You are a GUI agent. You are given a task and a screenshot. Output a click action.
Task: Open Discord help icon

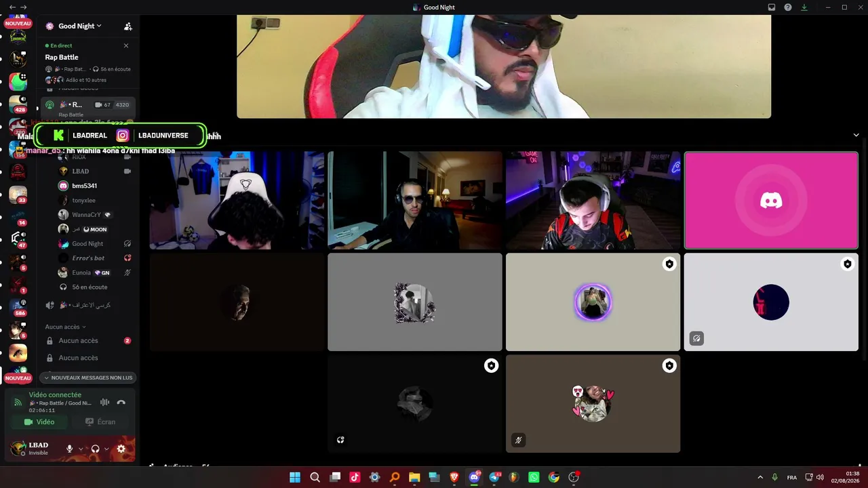[x=788, y=7]
